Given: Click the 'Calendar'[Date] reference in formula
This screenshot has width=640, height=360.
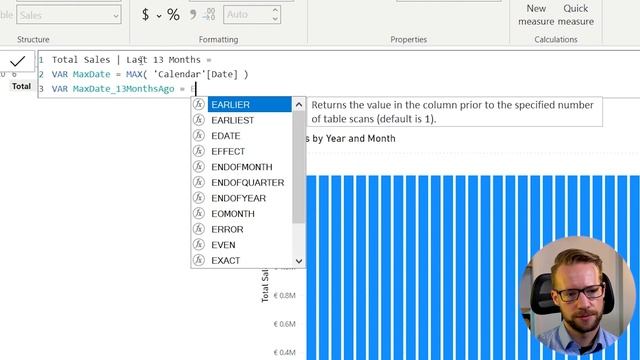Looking at the screenshot, I should click(x=196, y=74).
